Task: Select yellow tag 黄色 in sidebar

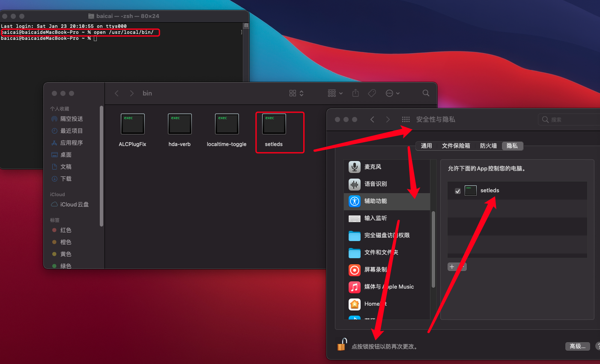Action: click(x=62, y=254)
